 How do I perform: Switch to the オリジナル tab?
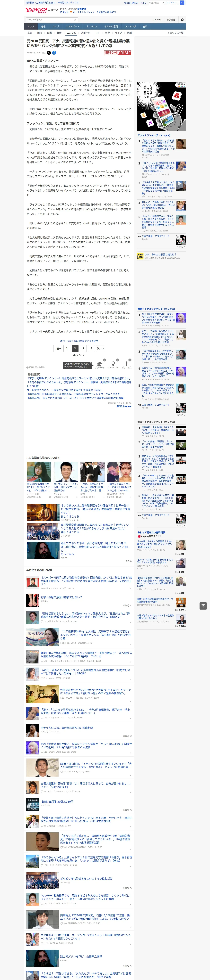92,26
